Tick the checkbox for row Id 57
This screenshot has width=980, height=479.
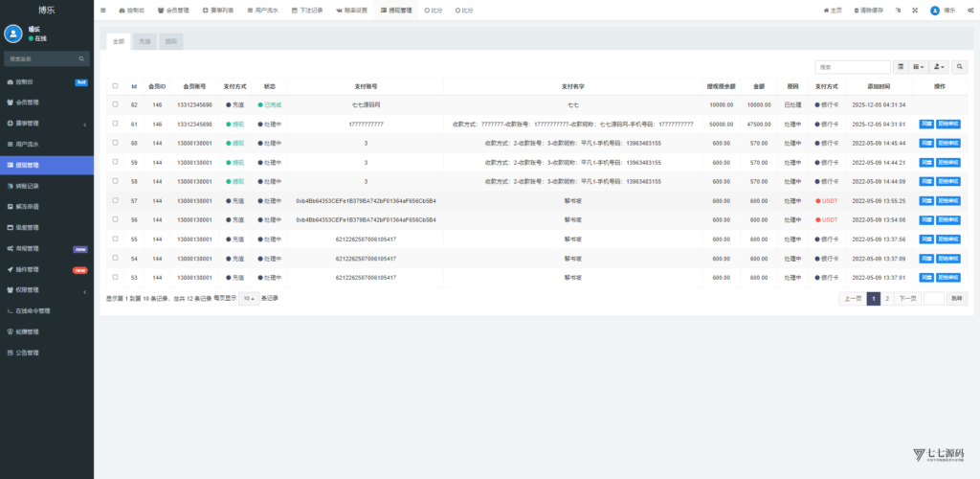pos(115,201)
